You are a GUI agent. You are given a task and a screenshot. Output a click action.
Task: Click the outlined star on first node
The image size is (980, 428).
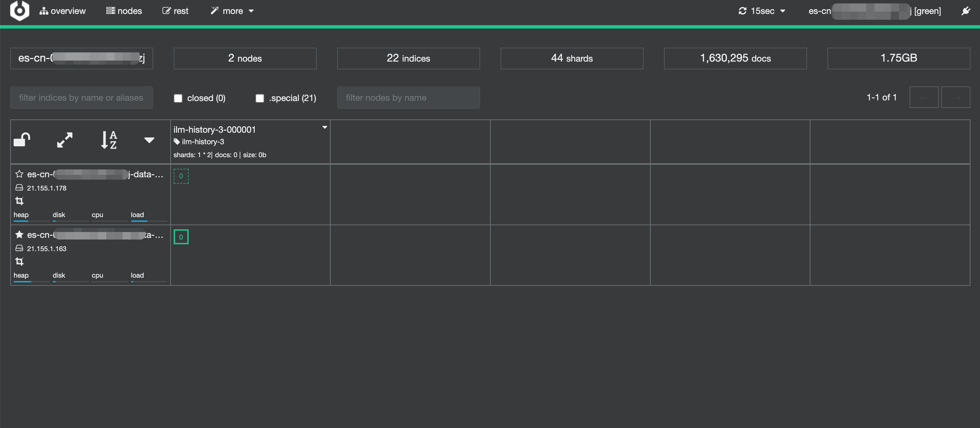pyautogui.click(x=19, y=174)
